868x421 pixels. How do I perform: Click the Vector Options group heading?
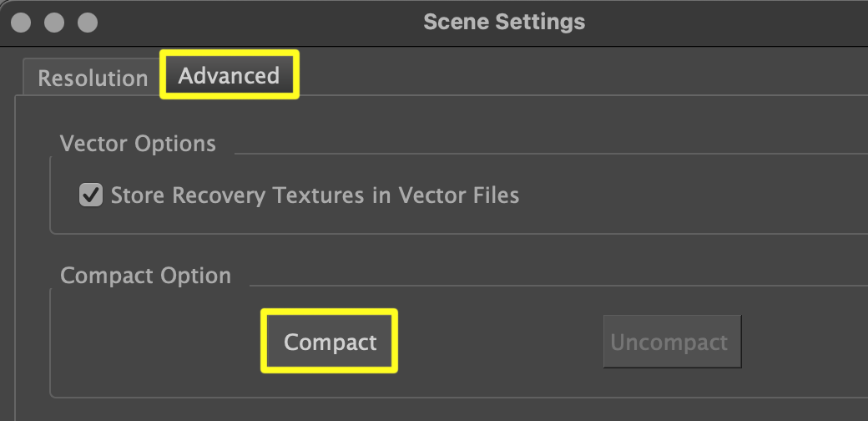[x=138, y=144]
